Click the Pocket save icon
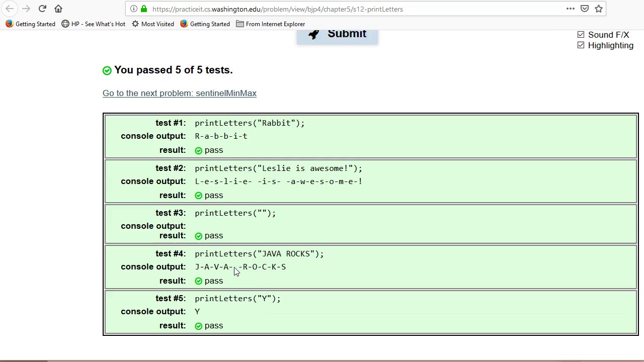The width and height of the screenshot is (644, 362). click(585, 9)
